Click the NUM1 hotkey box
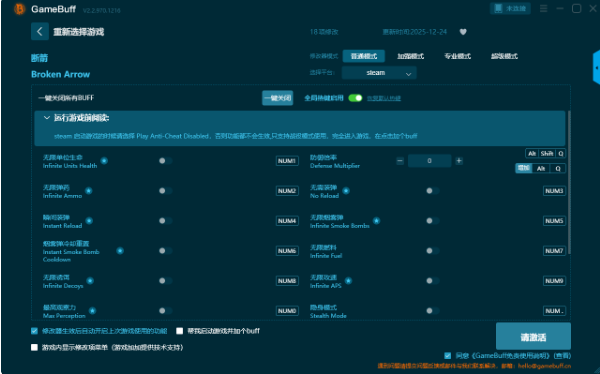Viewport: 600px width, 374px height. click(x=287, y=161)
